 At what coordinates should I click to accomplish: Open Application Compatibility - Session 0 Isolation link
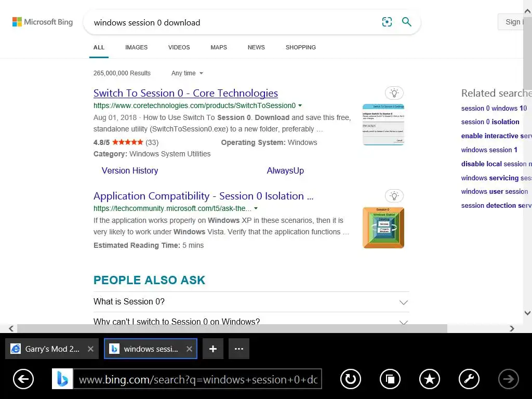click(203, 196)
